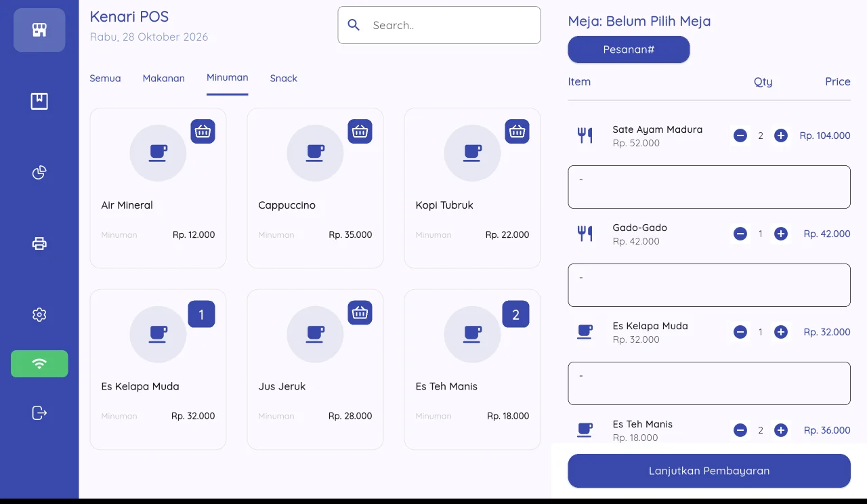Click the quantity badge on Es Kelapa Muda card

pos(201,314)
